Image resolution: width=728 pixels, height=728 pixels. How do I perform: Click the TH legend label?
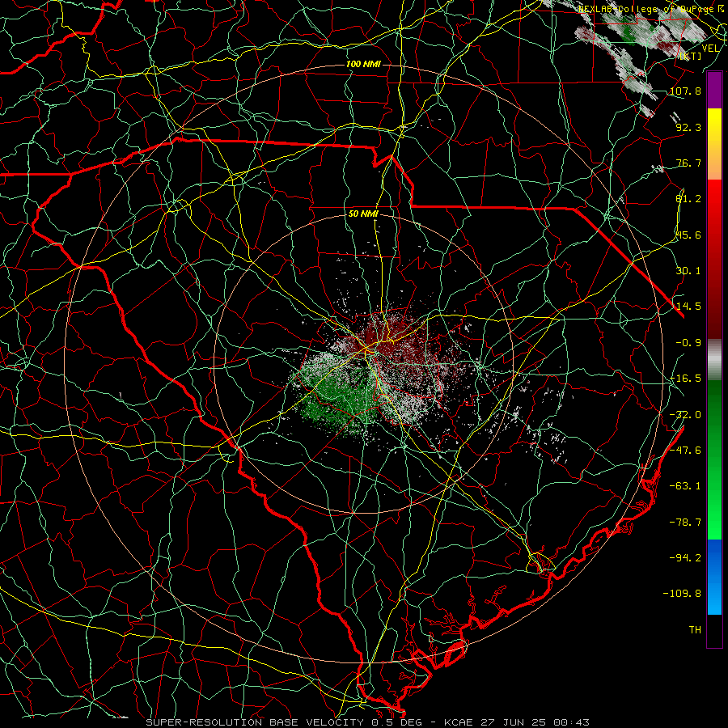click(695, 630)
